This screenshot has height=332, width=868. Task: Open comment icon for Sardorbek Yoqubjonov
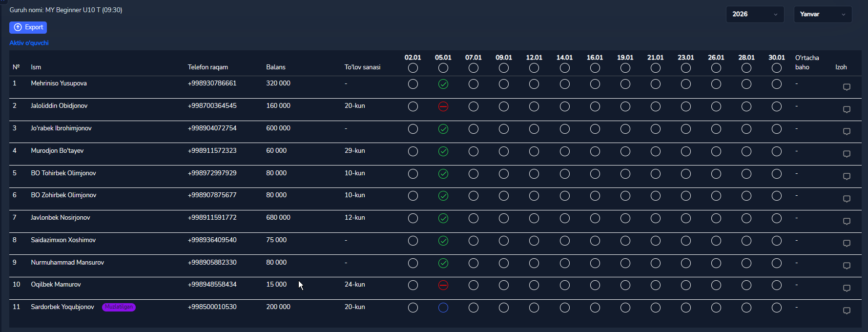coord(847,311)
